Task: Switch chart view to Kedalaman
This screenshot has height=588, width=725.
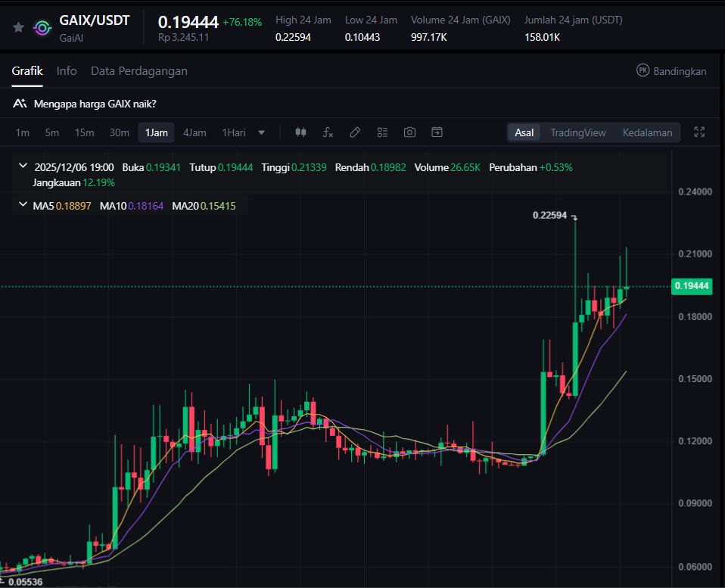Action: [647, 132]
